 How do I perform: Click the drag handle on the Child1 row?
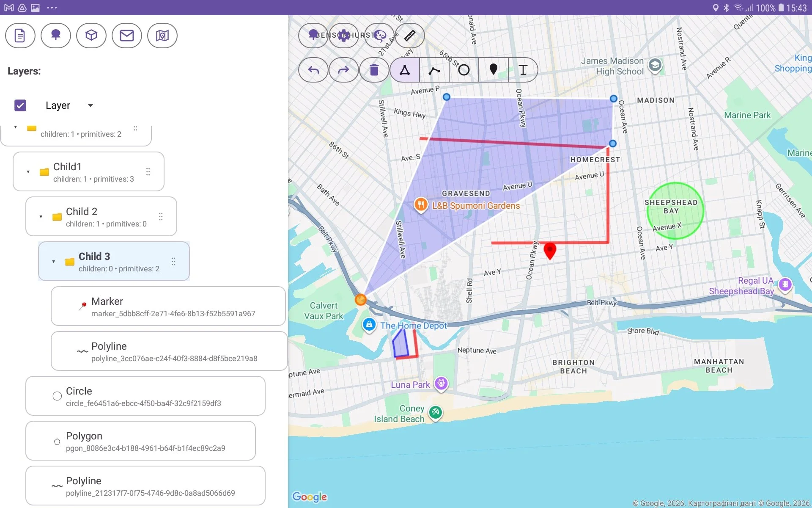click(x=148, y=171)
